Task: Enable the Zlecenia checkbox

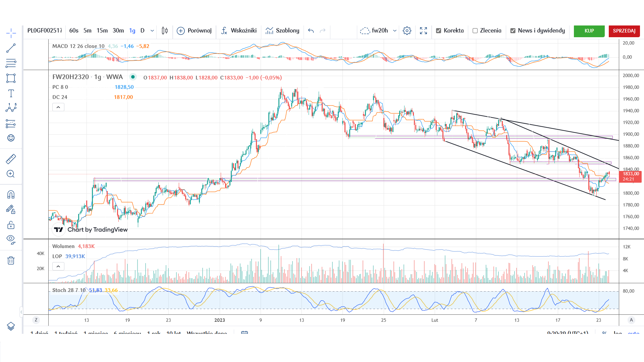Action: (475, 31)
